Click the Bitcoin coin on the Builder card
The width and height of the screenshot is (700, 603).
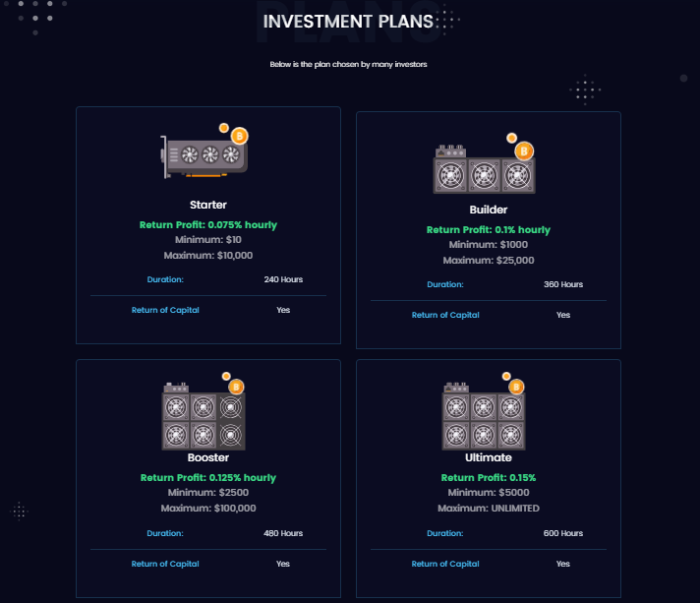coord(524,151)
